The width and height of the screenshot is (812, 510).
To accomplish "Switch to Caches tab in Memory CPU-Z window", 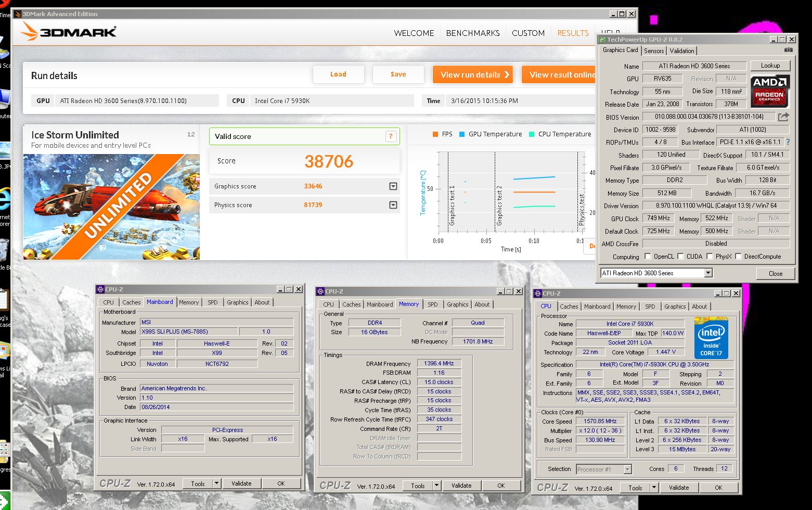I will pyautogui.click(x=351, y=304).
